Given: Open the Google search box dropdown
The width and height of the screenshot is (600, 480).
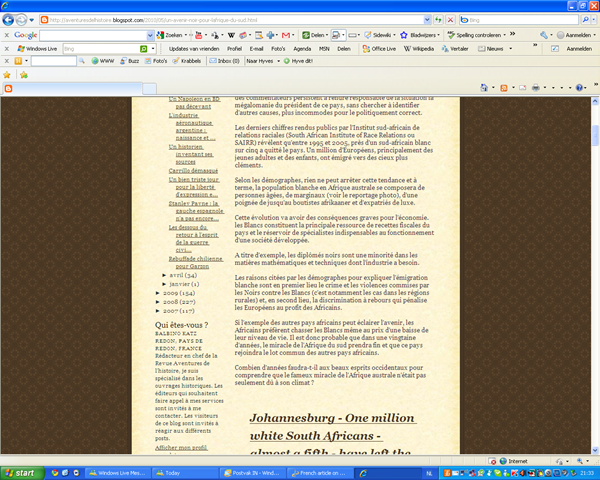Looking at the screenshot, I should click(x=150, y=36).
